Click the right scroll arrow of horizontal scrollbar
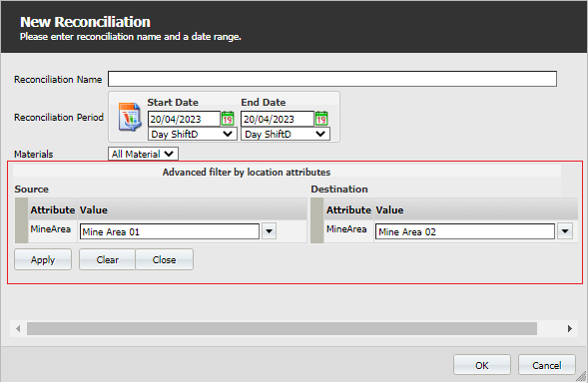The height and width of the screenshot is (383, 588). click(x=570, y=329)
